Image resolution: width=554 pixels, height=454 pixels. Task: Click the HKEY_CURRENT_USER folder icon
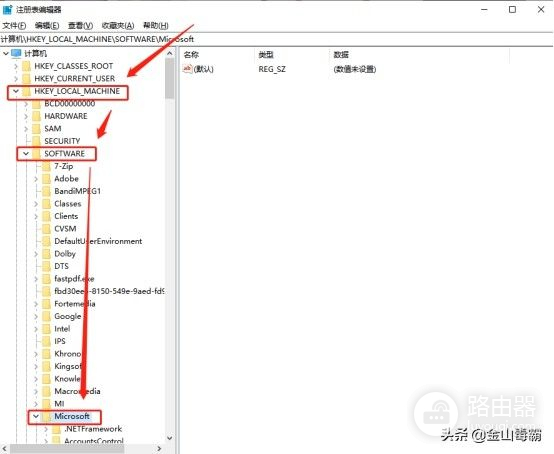pos(26,78)
